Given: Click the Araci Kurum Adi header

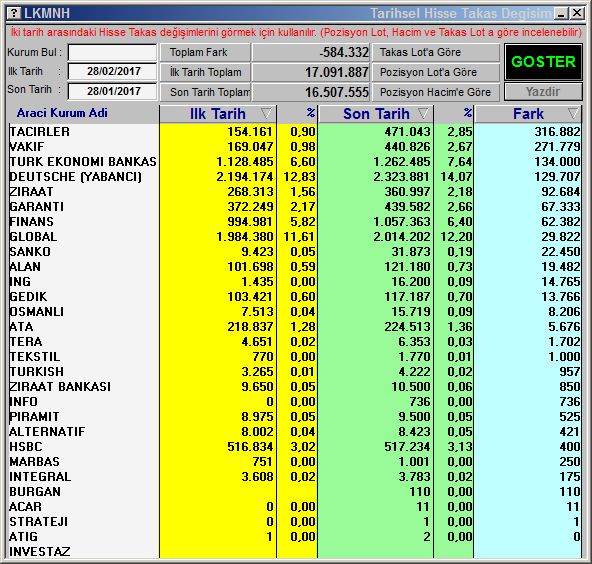Looking at the screenshot, I should 62,113.
